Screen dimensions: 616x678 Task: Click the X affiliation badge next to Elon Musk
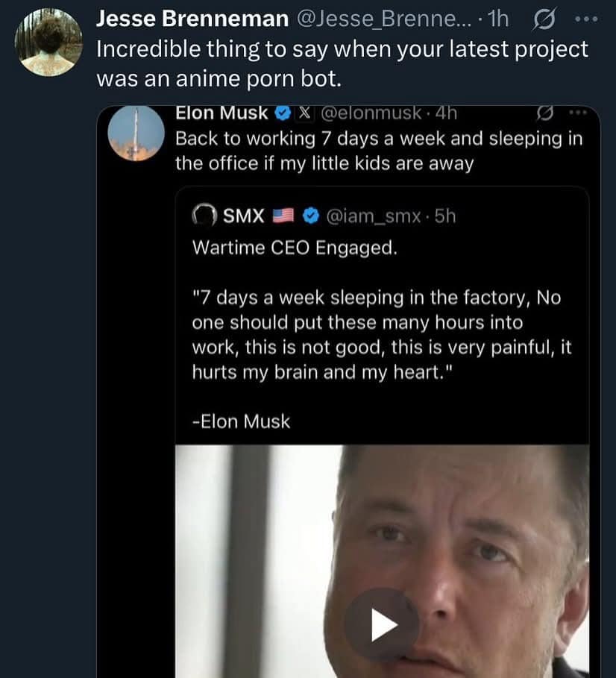(x=304, y=114)
